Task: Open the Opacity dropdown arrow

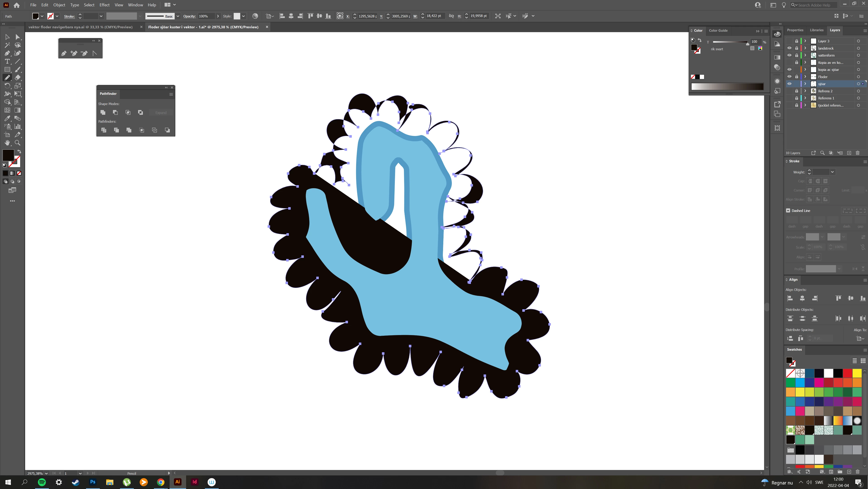Action: [218, 16]
